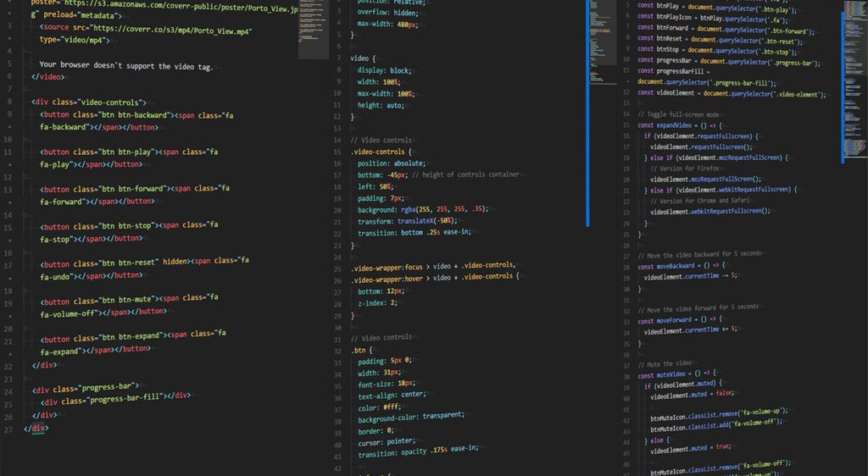
Task: Click the comment "// Version for Chrome and Safari"
Action: (x=700, y=201)
